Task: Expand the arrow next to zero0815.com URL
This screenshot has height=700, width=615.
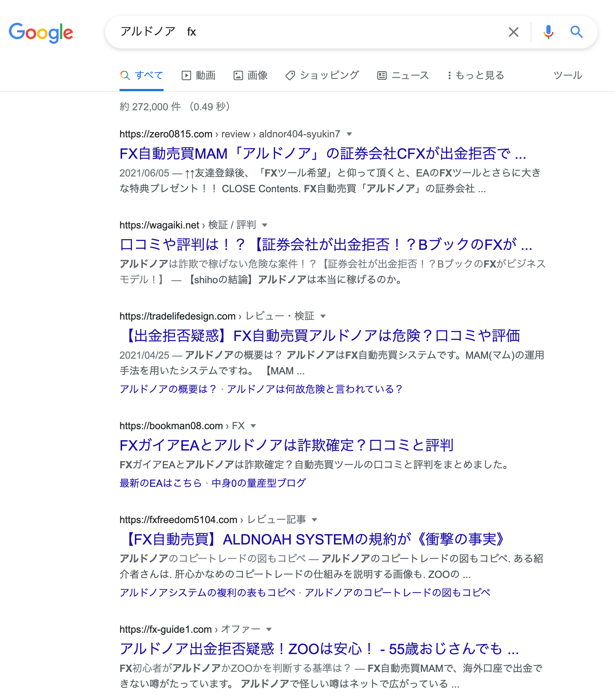Action: click(349, 134)
